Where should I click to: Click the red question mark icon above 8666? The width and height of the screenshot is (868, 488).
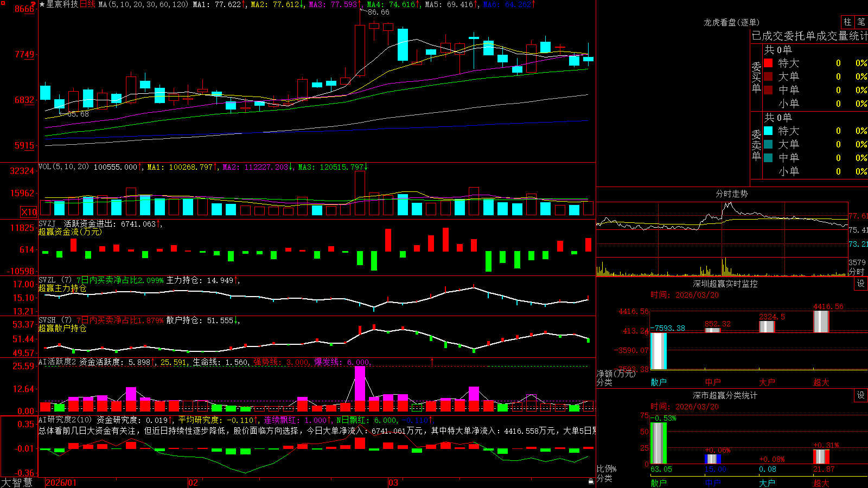34,4
